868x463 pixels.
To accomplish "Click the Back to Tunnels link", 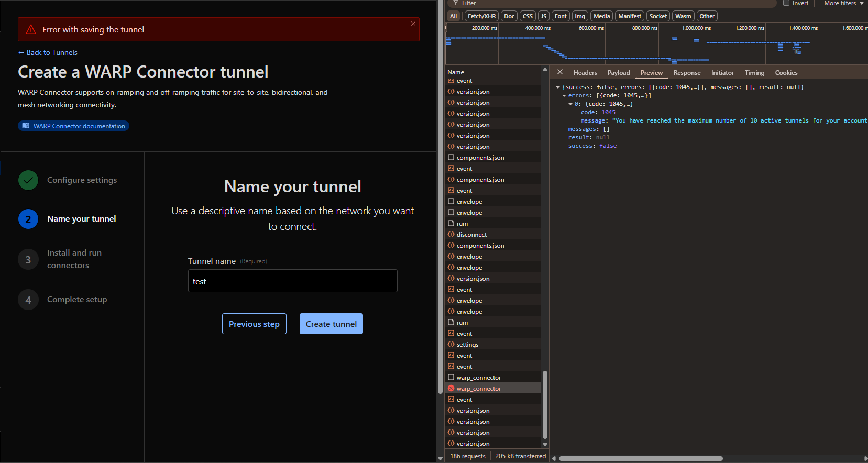I will pyautogui.click(x=48, y=52).
